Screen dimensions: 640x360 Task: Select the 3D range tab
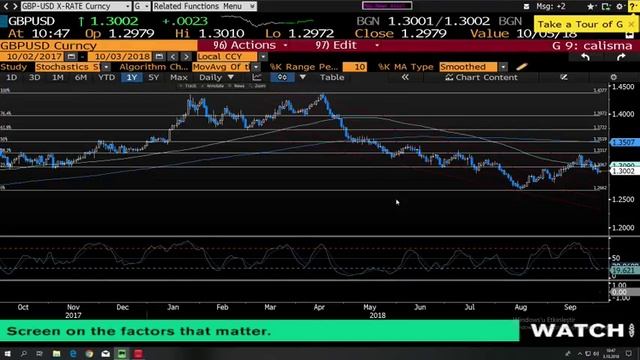click(34, 77)
